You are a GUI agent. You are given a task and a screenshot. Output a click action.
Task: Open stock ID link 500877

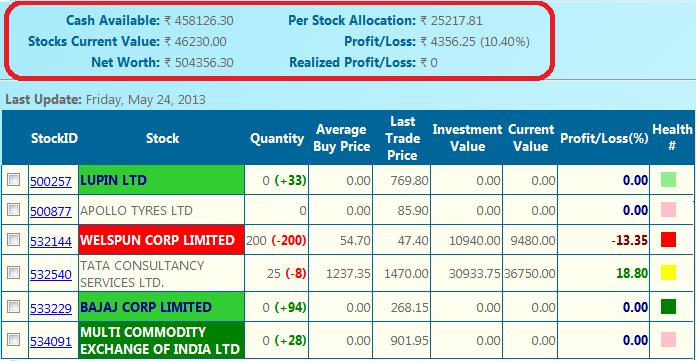pyautogui.click(x=51, y=211)
